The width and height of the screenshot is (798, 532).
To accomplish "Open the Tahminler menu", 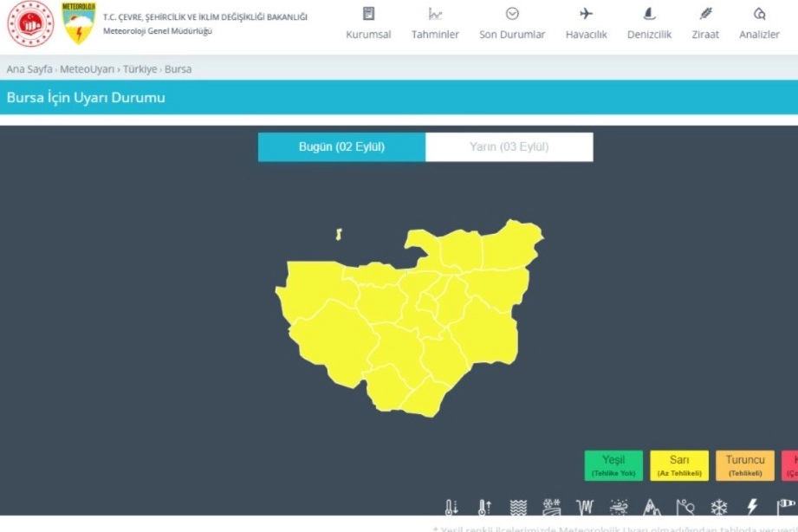I will [435, 23].
